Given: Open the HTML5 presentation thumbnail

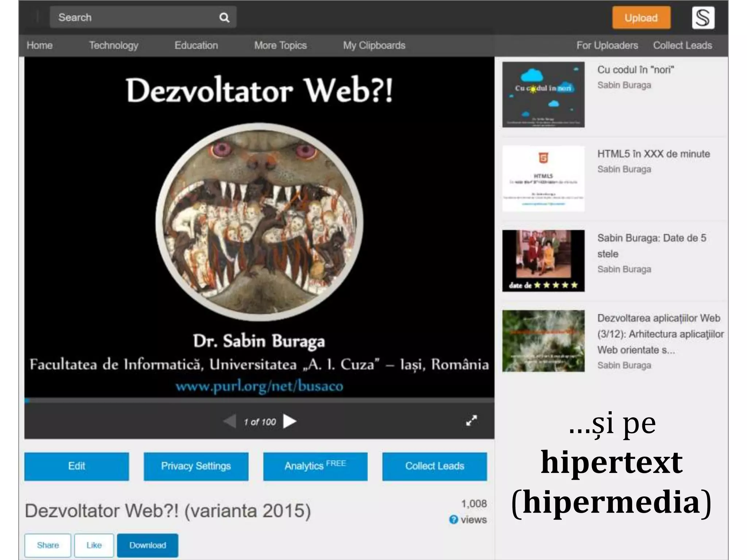Looking at the screenshot, I should [543, 179].
